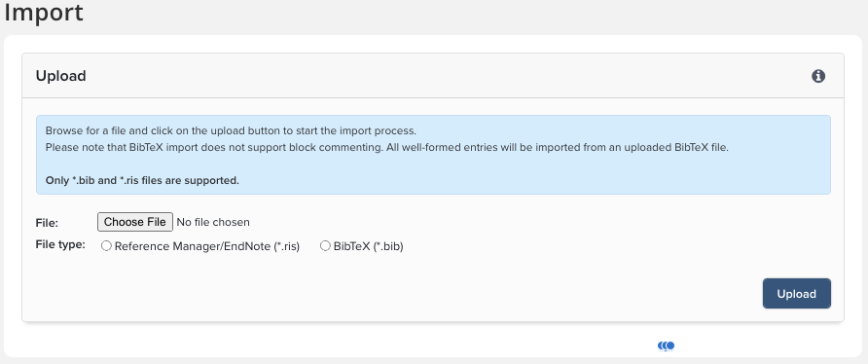Click the "File type:" field label
Image resolution: width=868 pixels, height=364 pixels.
coord(60,244)
